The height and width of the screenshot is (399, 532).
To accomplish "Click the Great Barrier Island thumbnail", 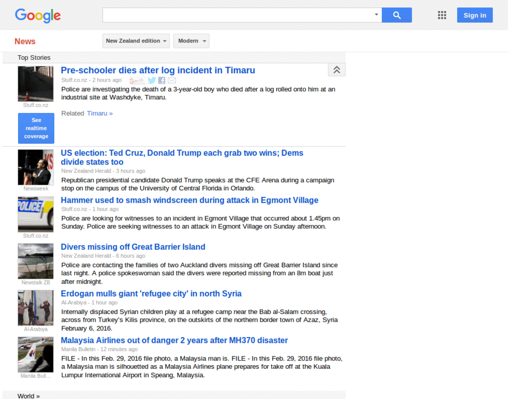I will pyautogui.click(x=36, y=261).
